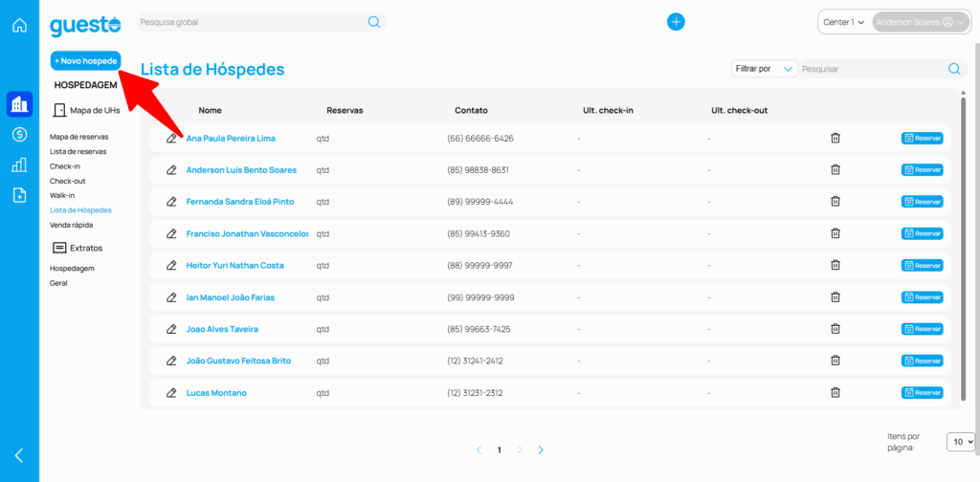
Task: Open the financial dollar icon section
Action: coord(19,134)
